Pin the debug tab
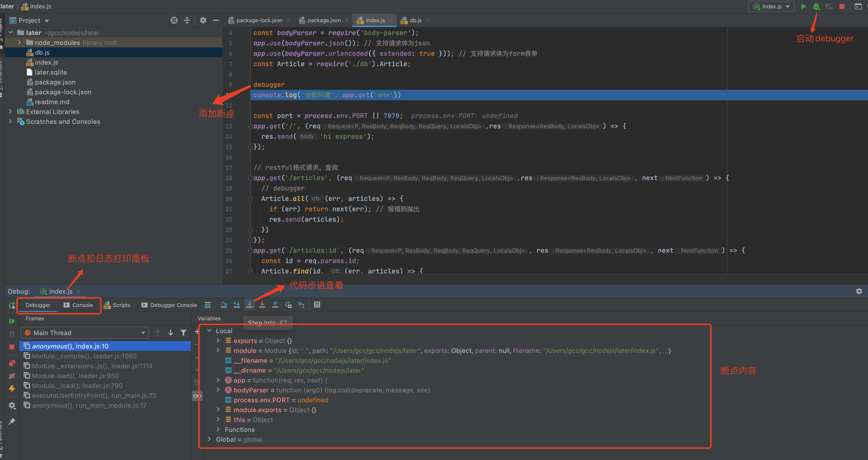The height and width of the screenshot is (460, 868). [x=12, y=421]
